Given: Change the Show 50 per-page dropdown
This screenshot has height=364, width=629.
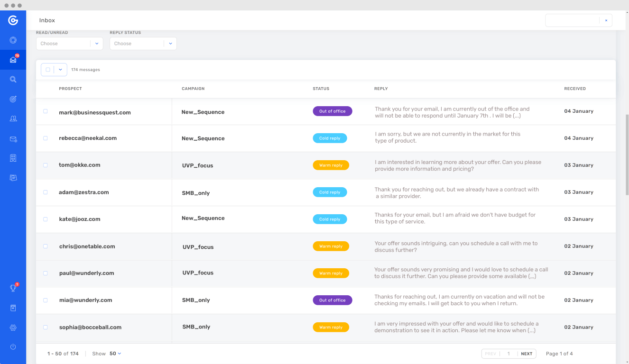Looking at the screenshot, I should [115, 354].
